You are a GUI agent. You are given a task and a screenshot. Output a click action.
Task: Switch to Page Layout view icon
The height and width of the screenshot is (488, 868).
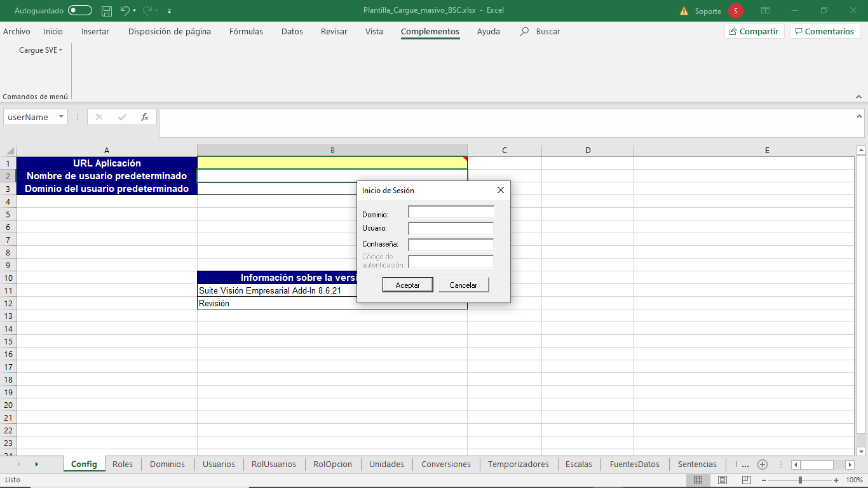(722, 481)
